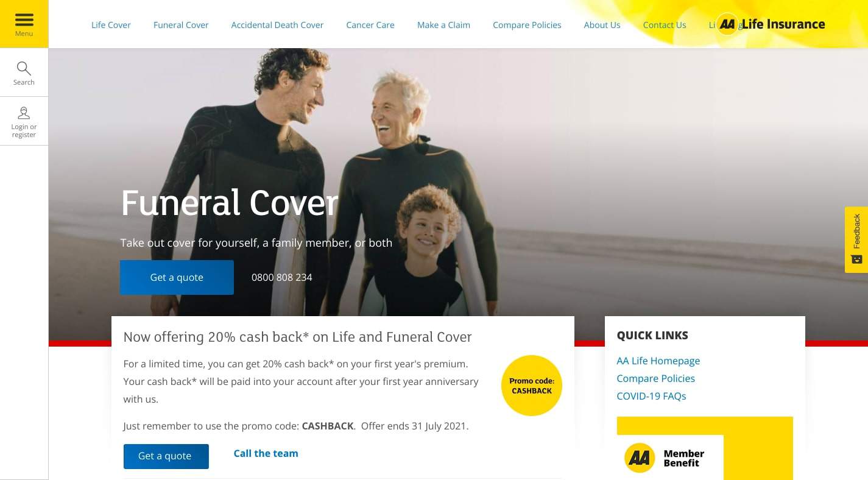Visit the About Us page
The image size is (868, 480).
pos(602,25)
